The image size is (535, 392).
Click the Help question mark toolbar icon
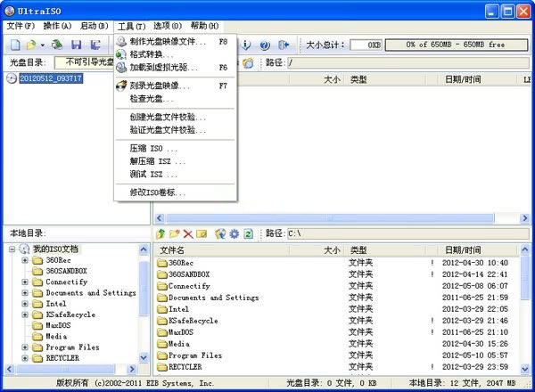point(264,44)
